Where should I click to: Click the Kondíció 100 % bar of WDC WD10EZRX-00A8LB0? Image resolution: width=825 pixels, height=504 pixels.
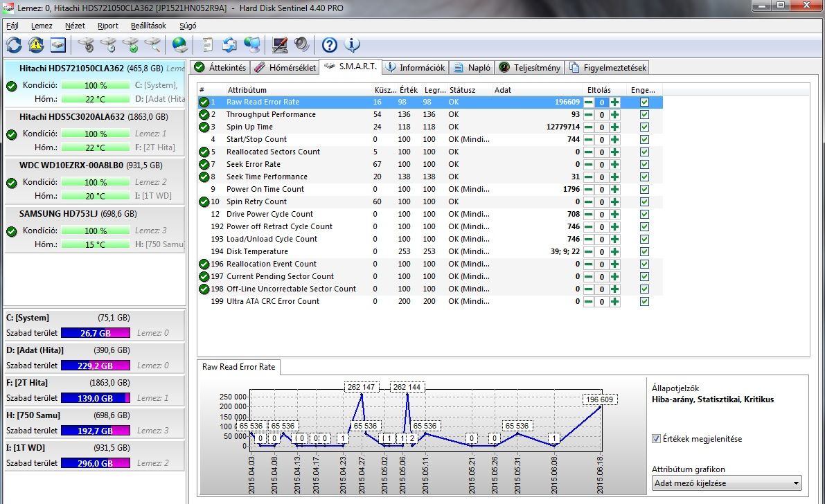tap(95, 182)
